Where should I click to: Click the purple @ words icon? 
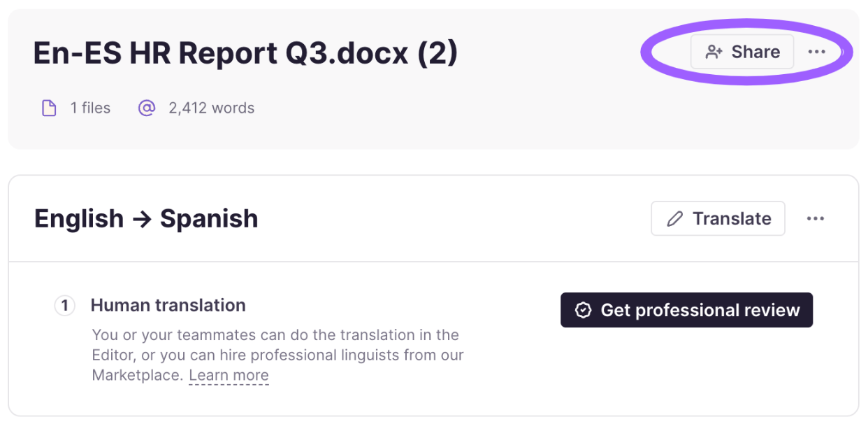tap(147, 107)
